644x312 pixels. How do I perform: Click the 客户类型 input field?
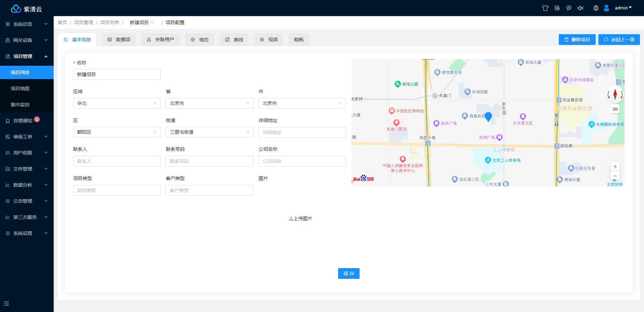210,190
